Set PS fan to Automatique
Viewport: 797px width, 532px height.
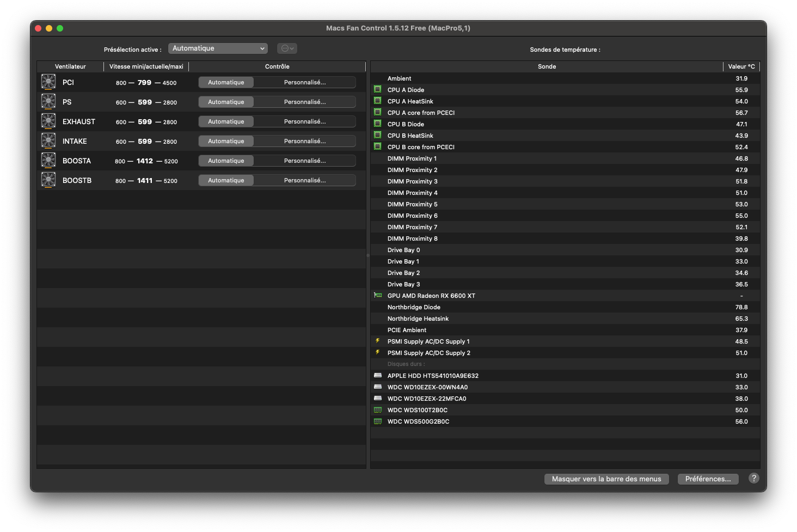(x=226, y=102)
